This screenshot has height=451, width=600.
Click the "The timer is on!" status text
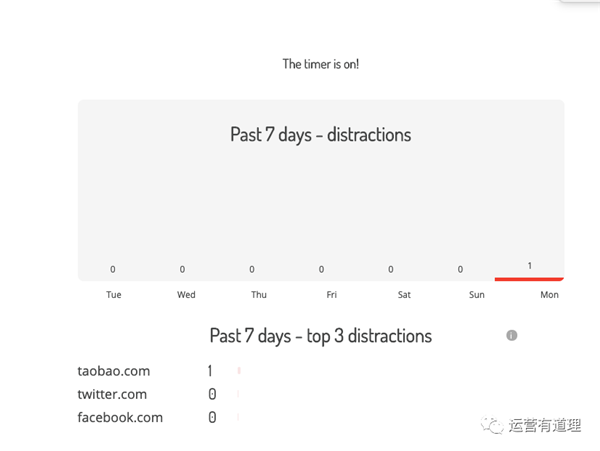point(321,64)
